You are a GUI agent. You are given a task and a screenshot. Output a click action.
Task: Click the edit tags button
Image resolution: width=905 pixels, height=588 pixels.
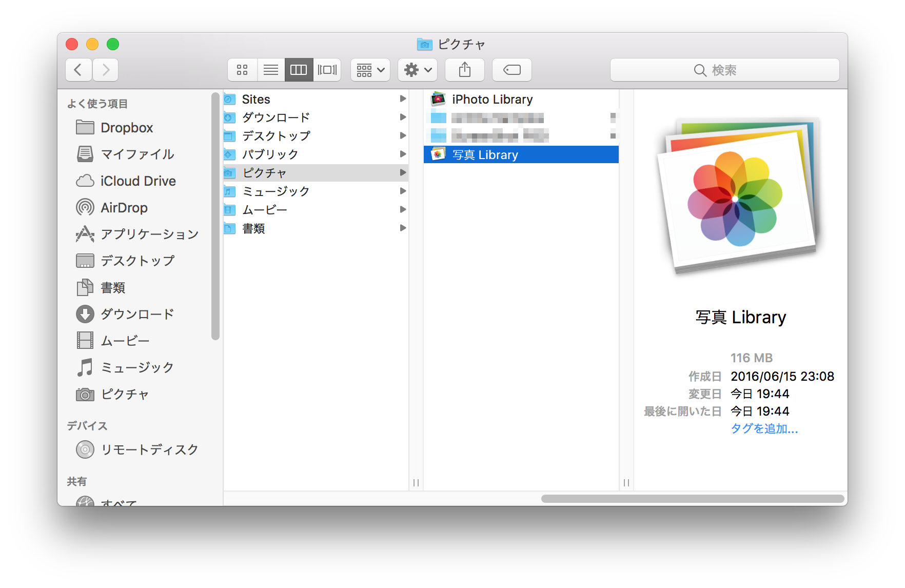point(512,70)
